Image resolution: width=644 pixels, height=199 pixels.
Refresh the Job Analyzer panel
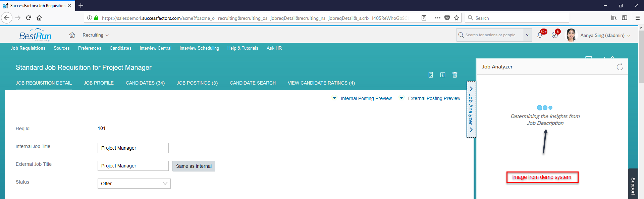coord(620,67)
